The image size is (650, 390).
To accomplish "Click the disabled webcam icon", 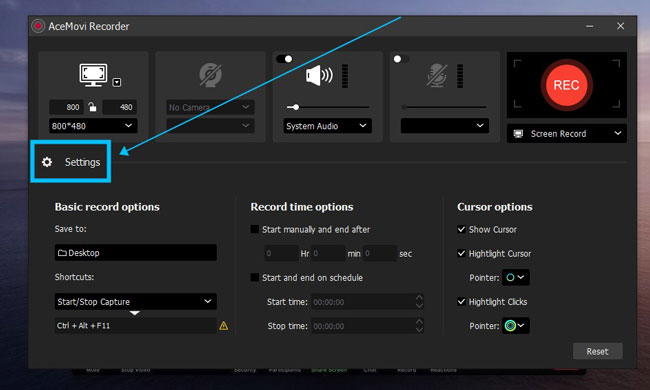I will (210, 75).
